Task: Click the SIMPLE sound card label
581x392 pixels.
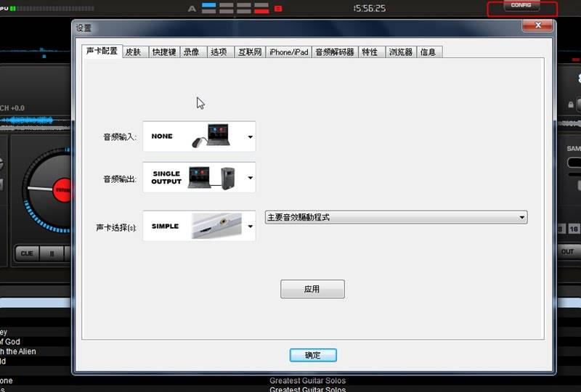Action: pos(165,226)
